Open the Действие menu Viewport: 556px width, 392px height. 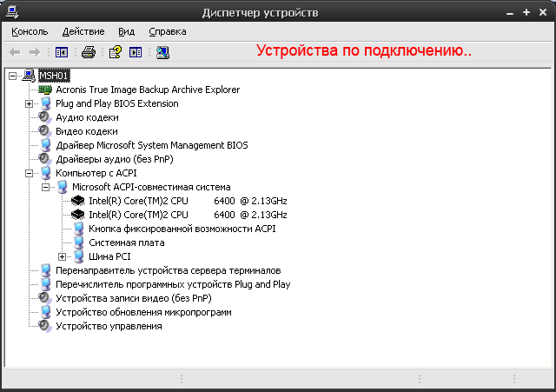tap(83, 31)
